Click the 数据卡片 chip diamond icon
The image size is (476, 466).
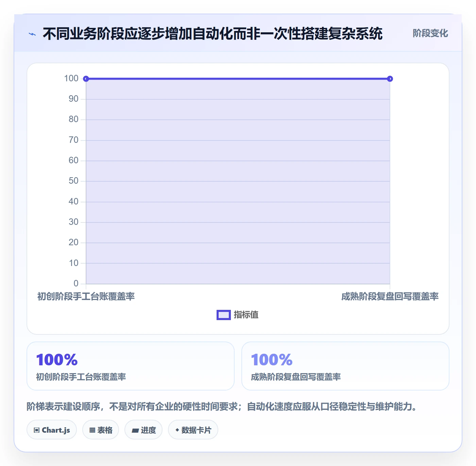177,430
